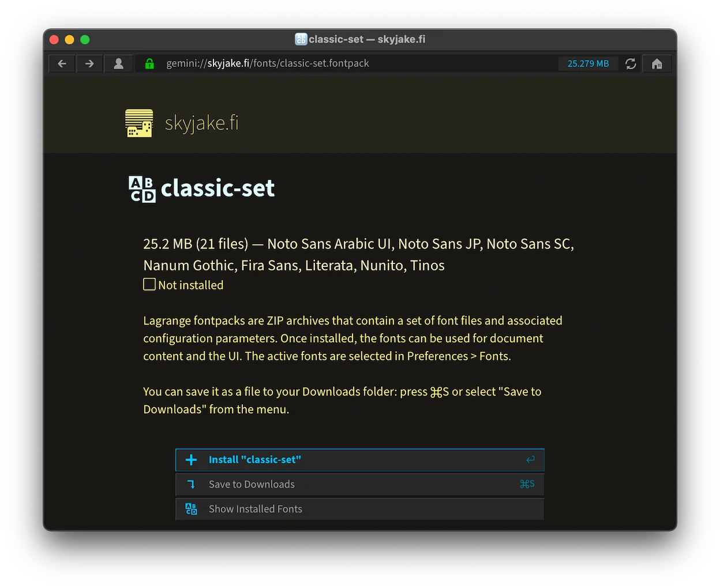The height and width of the screenshot is (588, 720).
Task: Click the paragraph beginning "Lagrange fontpacks are ZIP"
Action: pos(352,338)
